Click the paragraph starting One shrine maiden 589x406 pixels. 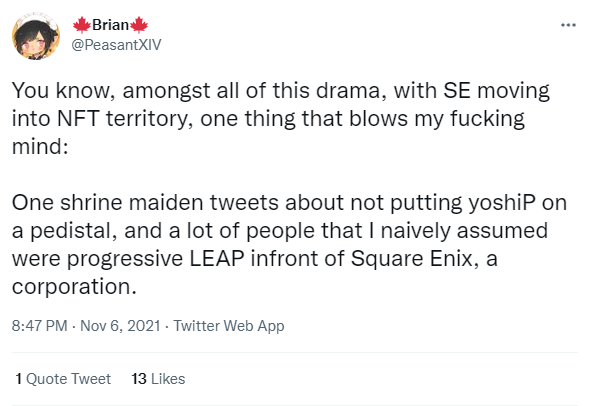(289, 244)
